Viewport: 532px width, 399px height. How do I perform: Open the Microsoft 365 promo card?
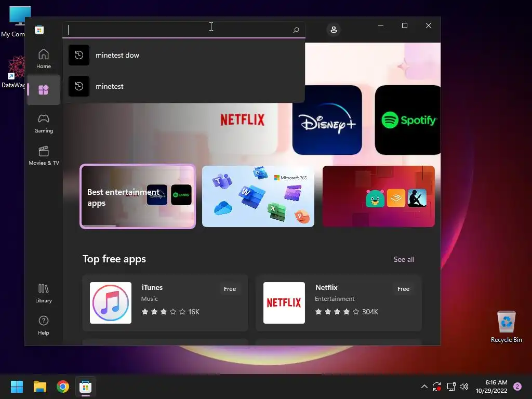coord(258,196)
